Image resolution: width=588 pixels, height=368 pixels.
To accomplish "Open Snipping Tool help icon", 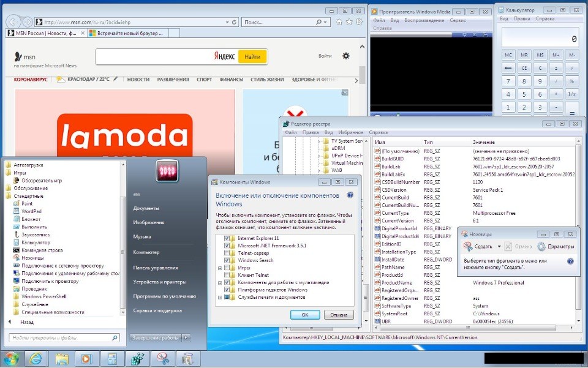I will point(570,261).
